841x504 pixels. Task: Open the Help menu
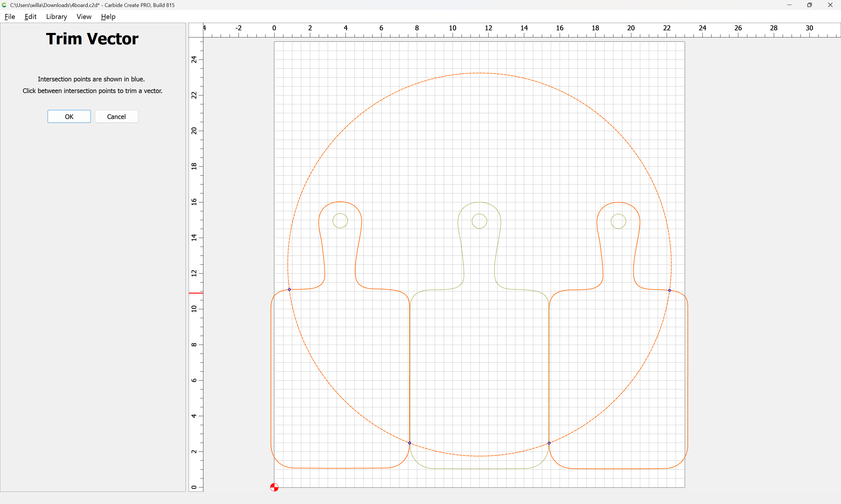click(108, 17)
